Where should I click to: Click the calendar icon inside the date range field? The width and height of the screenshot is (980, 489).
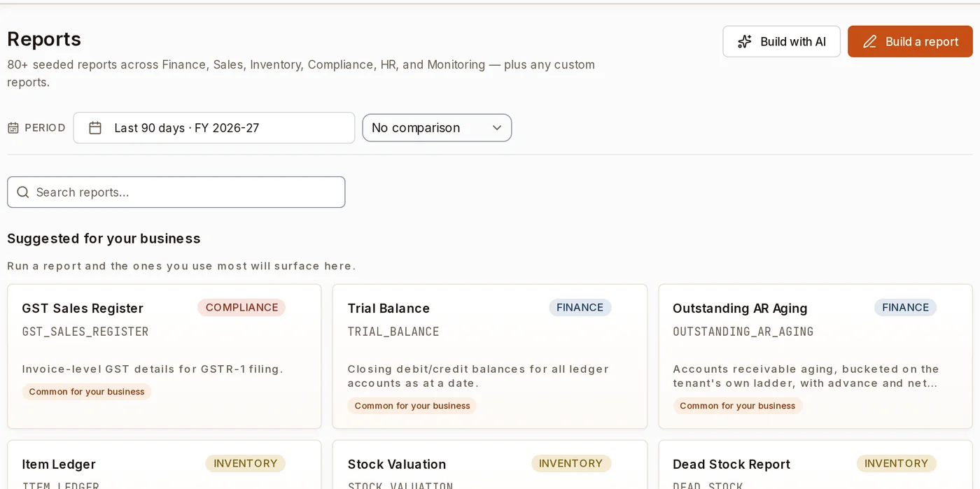(x=95, y=128)
